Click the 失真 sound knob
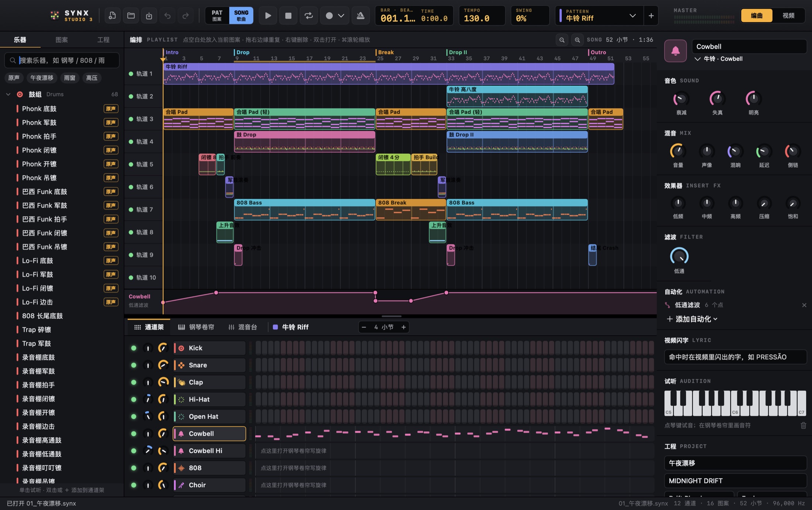Screen dimensions: 812x510 coord(717,99)
